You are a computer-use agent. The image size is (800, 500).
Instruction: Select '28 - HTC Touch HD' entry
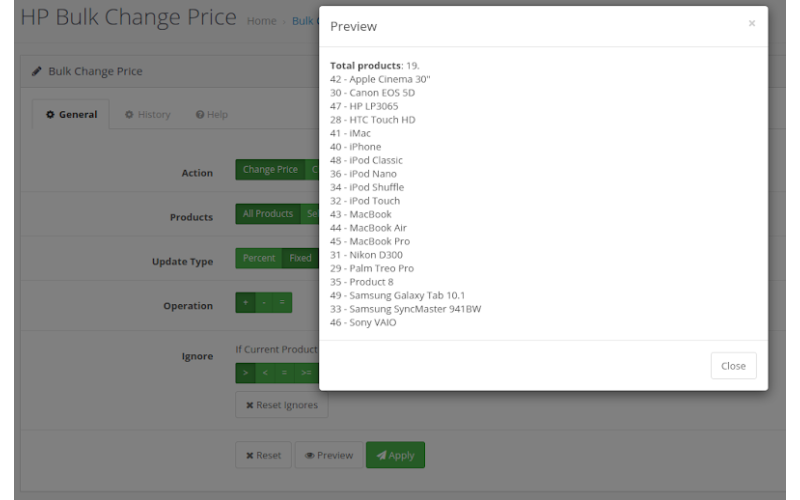(373, 120)
